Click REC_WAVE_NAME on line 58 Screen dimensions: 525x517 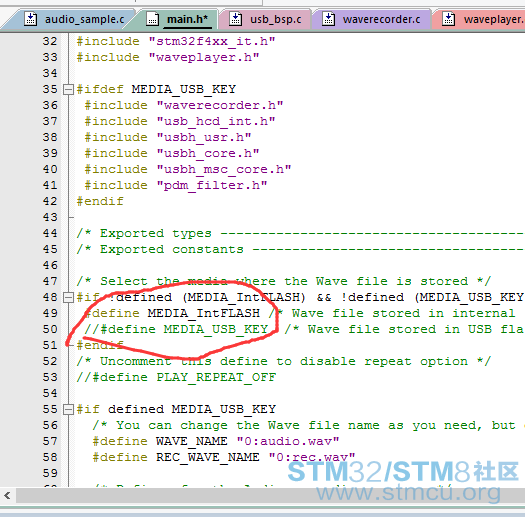208,457
